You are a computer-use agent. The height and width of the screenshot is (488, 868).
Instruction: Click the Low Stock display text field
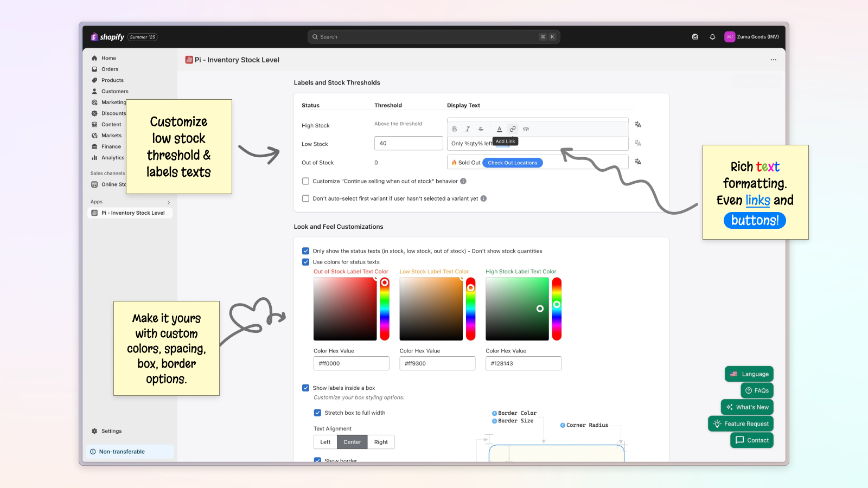[x=538, y=144]
